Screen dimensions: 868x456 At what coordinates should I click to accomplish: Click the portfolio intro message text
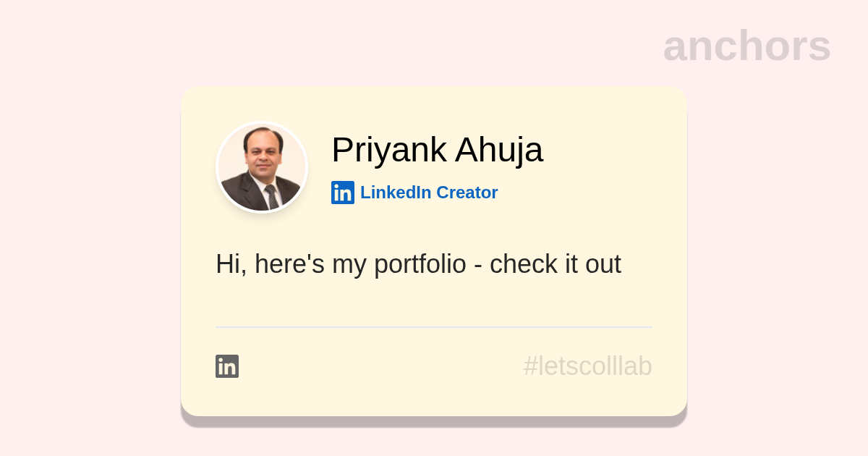418,264
